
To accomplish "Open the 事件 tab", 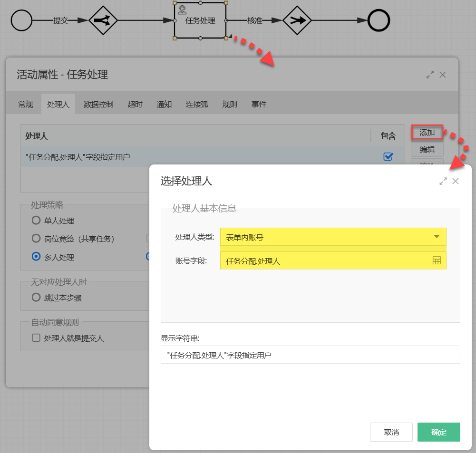I will click(259, 104).
